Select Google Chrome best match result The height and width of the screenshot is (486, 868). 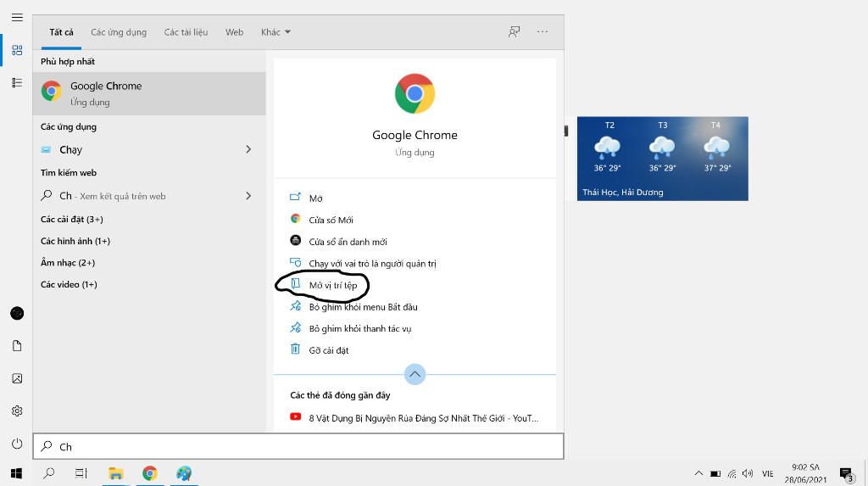click(149, 93)
